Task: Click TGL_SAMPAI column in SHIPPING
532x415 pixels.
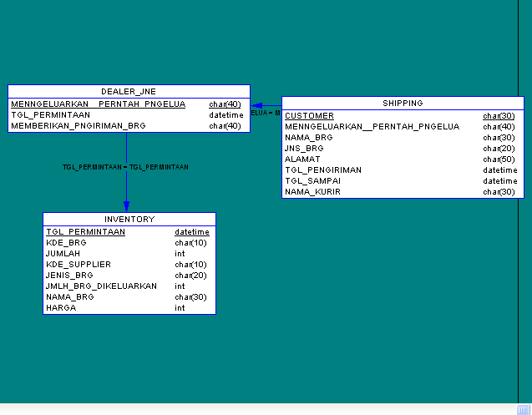Action: [x=313, y=181]
